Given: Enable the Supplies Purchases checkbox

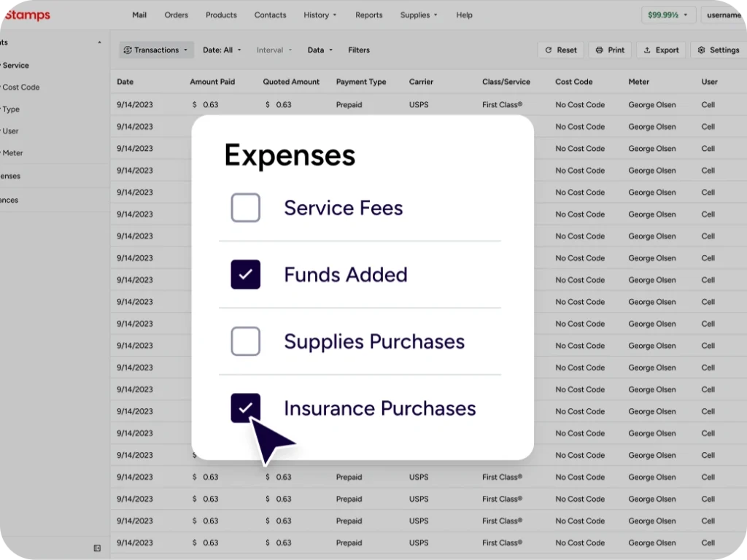Looking at the screenshot, I should click(x=245, y=341).
